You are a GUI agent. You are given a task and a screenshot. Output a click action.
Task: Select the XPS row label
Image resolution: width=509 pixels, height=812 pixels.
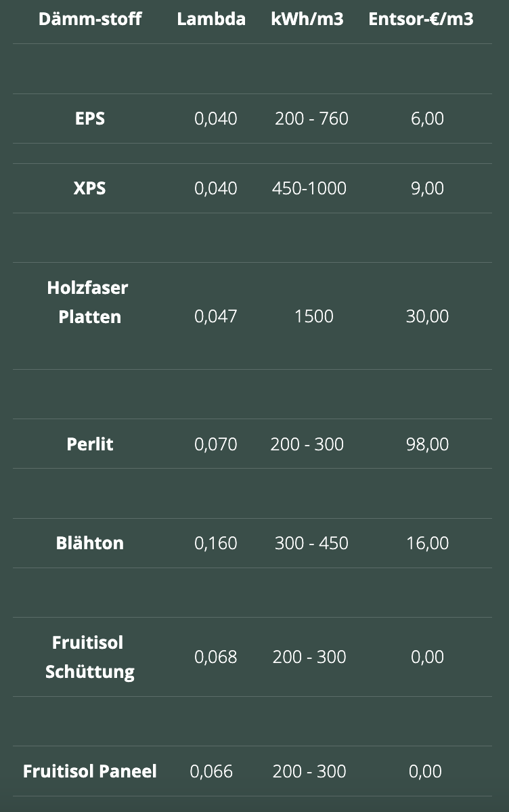coord(90,188)
